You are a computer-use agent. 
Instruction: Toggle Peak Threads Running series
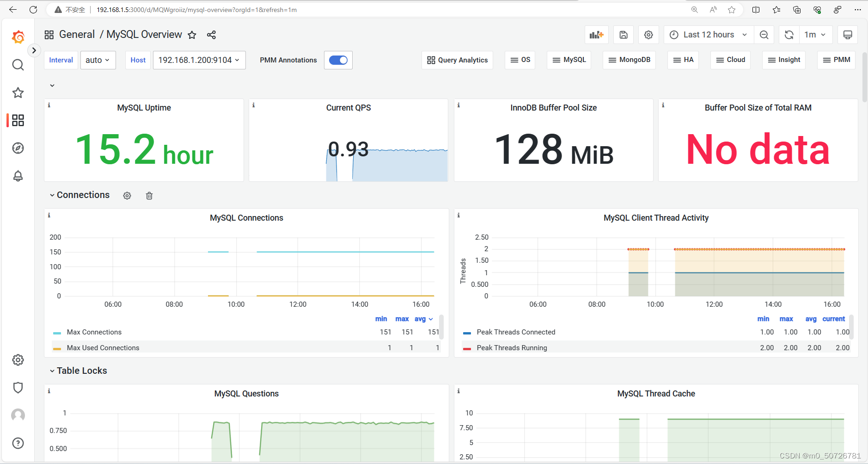point(512,348)
